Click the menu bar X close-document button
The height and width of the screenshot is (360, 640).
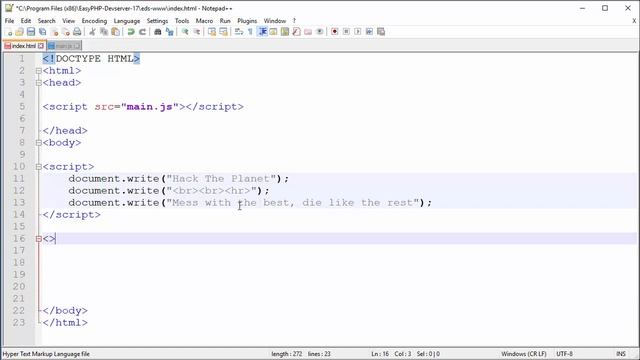coord(634,21)
